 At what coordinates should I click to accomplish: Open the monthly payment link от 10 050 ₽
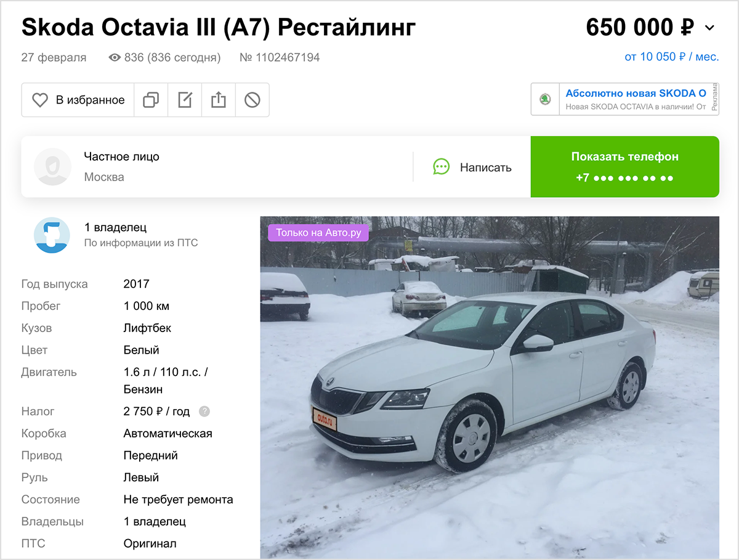pyautogui.click(x=672, y=57)
